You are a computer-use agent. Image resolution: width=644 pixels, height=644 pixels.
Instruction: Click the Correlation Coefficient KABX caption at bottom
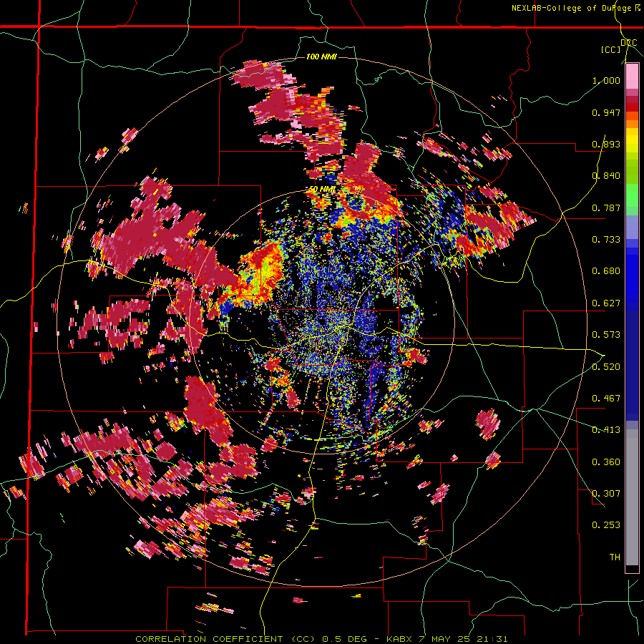tap(321, 639)
